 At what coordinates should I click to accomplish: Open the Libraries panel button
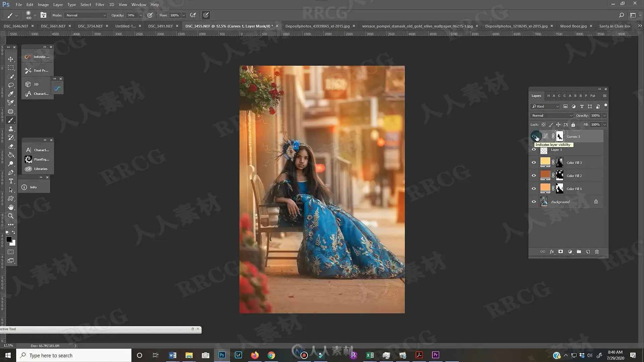coord(38,169)
